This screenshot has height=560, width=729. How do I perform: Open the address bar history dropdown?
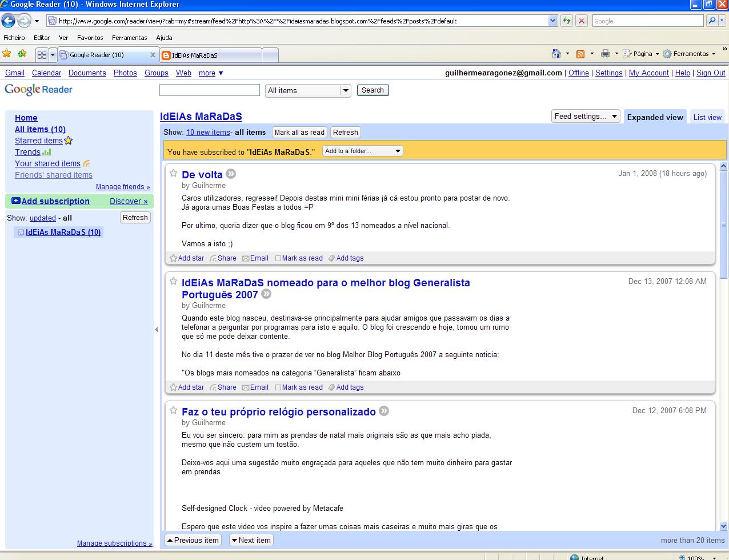click(552, 21)
